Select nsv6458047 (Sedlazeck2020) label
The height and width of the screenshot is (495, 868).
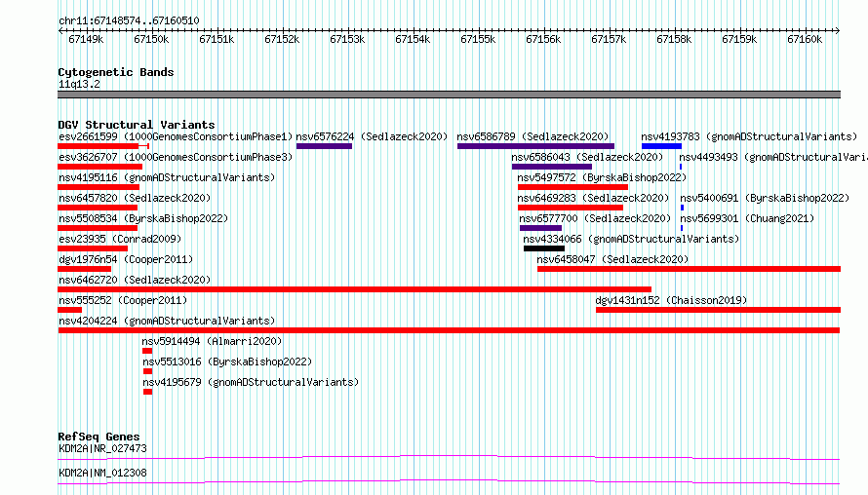pos(612,259)
